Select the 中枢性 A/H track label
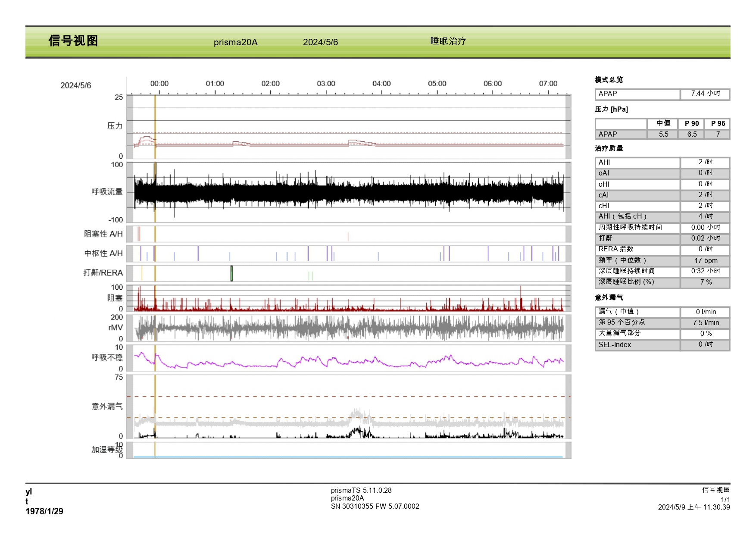The height and width of the screenshot is (535, 756). [103, 253]
